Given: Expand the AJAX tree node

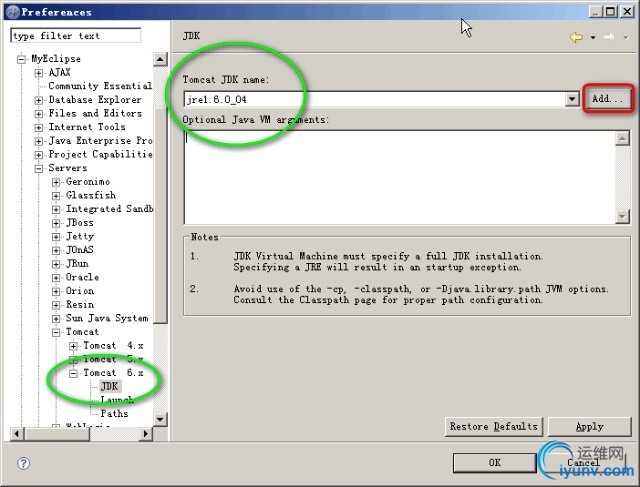Looking at the screenshot, I should coord(38,73).
